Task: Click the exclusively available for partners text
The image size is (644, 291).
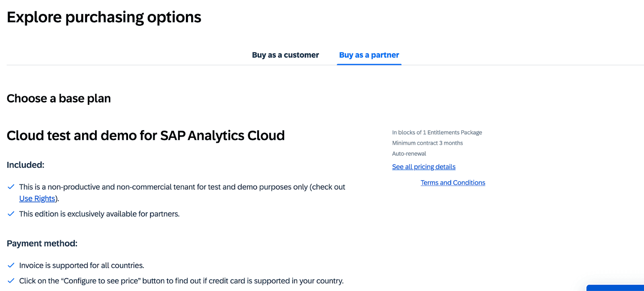Action: [x=99, y=214]
